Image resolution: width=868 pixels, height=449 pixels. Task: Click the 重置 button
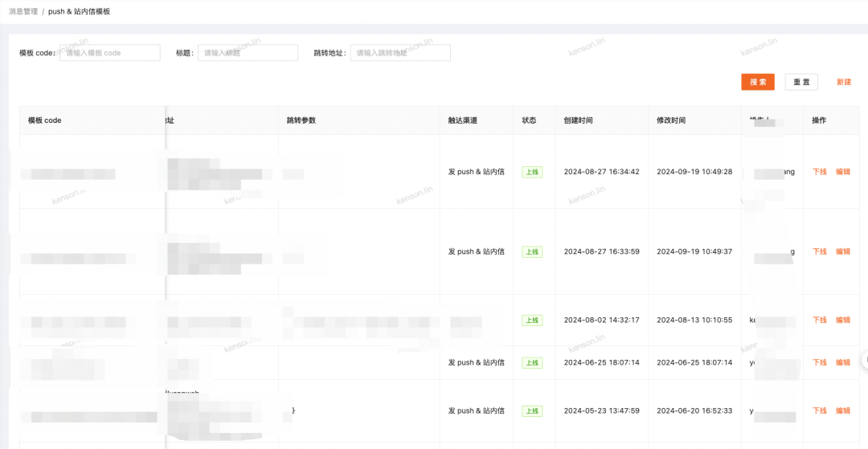point(801,82)
